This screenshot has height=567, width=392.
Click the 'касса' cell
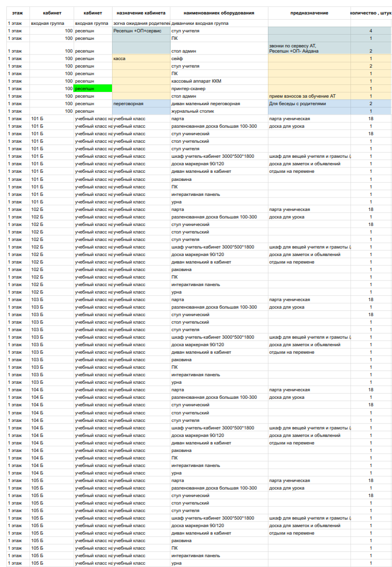[141, 58]
